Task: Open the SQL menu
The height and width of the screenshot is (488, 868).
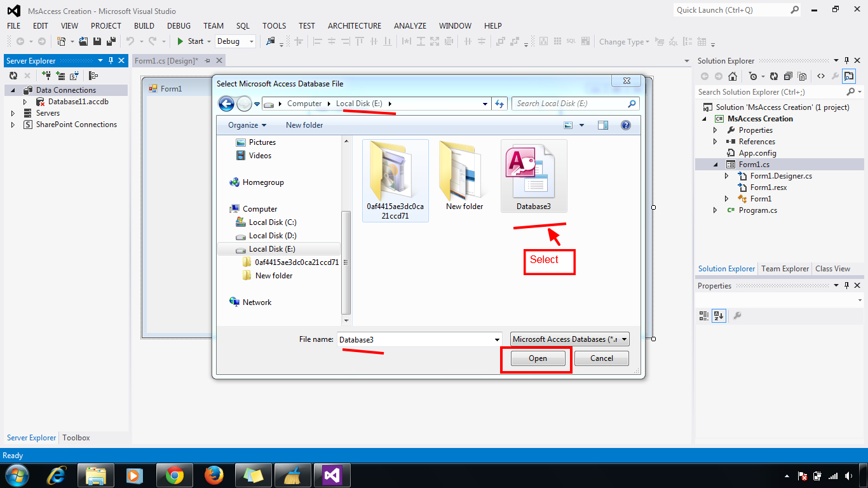Action: click(x=243, y=26)
